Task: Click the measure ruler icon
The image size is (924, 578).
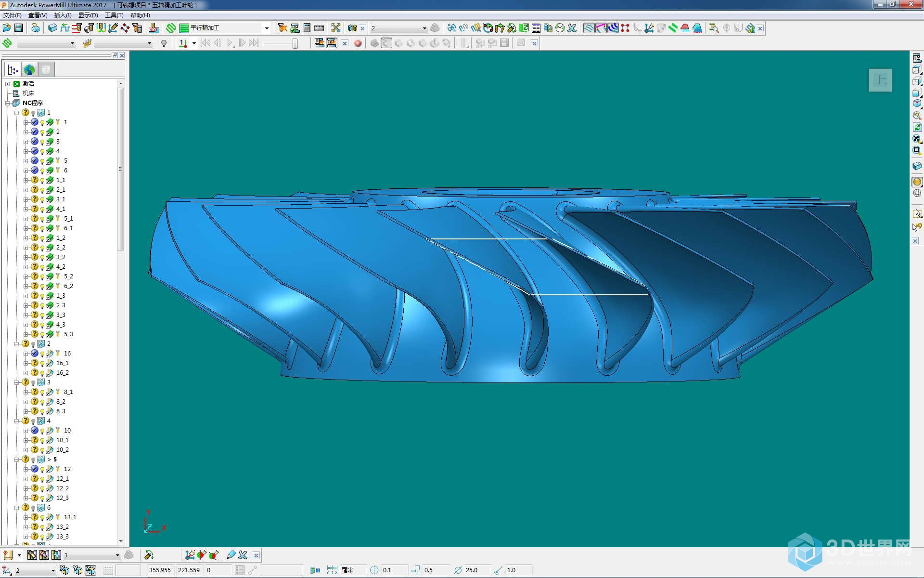Action: click(319, 28)
